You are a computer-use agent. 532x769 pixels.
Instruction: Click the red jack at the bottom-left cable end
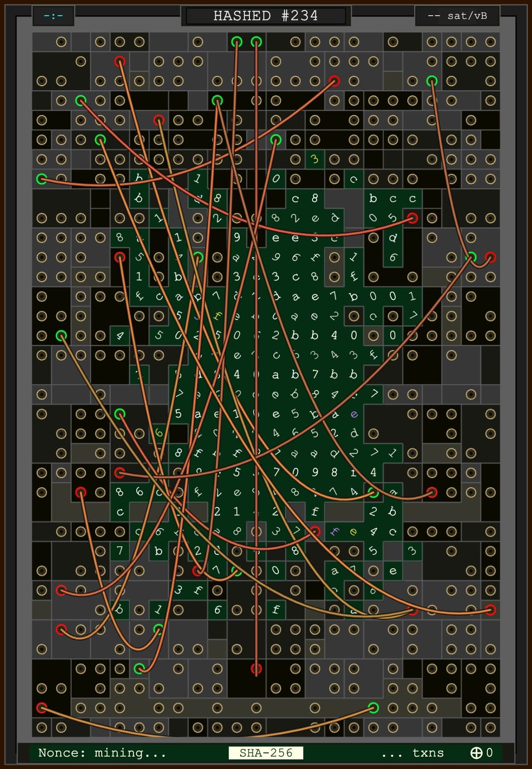pos(41,707)
